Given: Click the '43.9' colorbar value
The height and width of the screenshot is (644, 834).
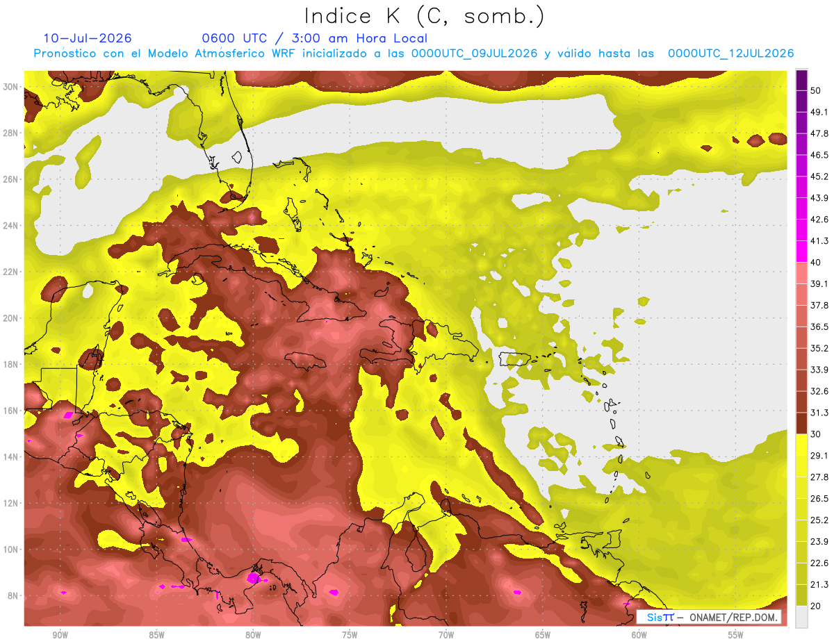Looking at the screenshot, I should tap(819, 198).
